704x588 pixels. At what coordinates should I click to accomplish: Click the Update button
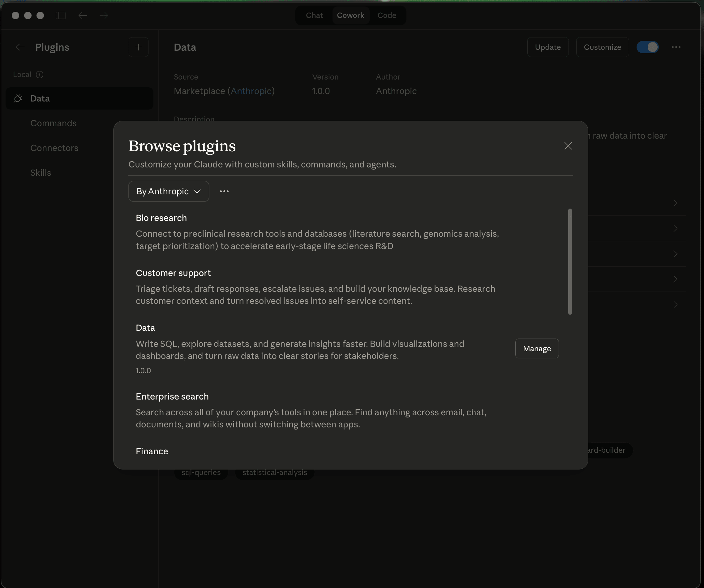(x=548, y=47)
